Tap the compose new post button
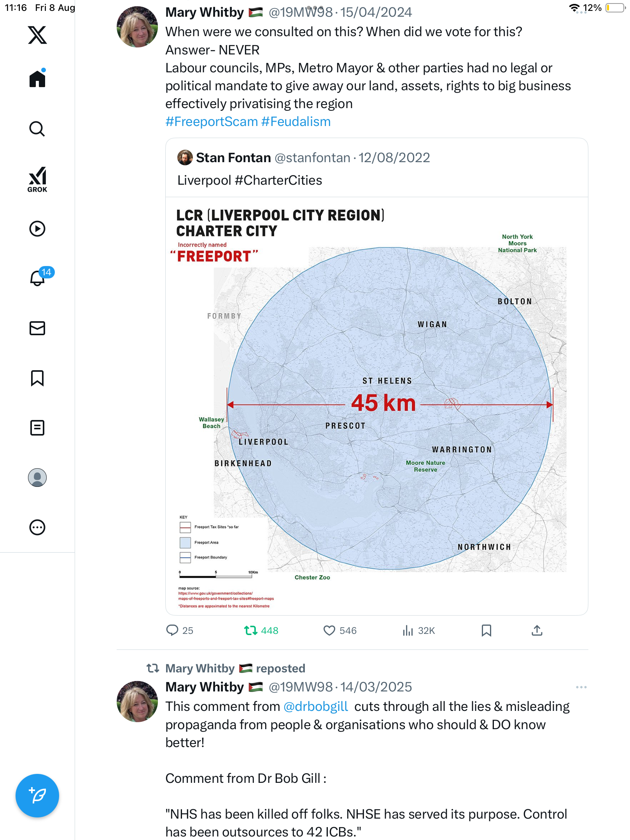This screenshot has height=840, width=630. click(37, 796)
